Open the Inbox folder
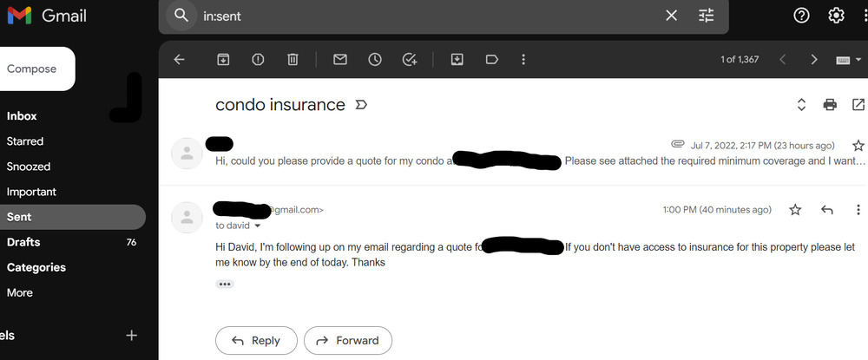 pyautogui.click(x=22, y=115)
